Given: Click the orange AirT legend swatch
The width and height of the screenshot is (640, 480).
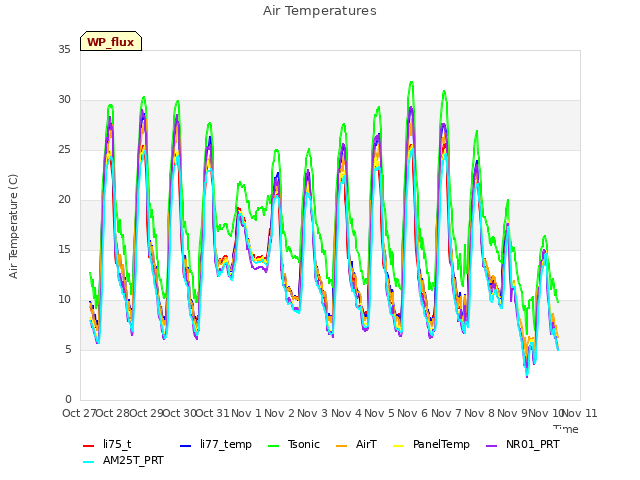Looking at the screenshot, I should pos(341,446).
